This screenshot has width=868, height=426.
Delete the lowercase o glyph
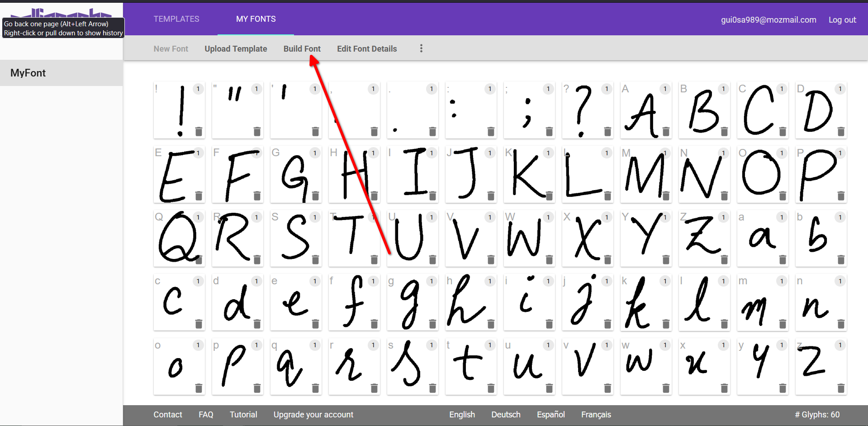[199, 388]
